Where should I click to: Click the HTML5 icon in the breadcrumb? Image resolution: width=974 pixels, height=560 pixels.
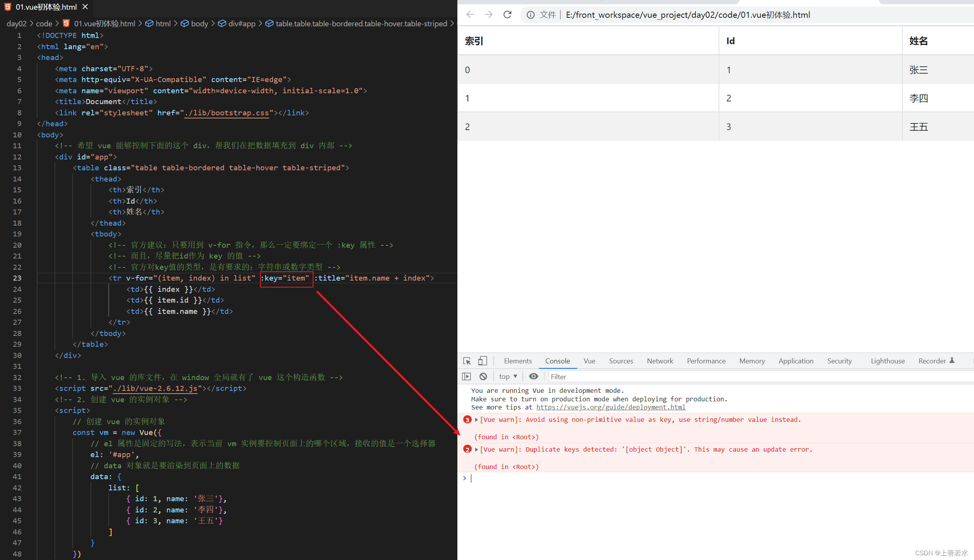pos(66,23)
